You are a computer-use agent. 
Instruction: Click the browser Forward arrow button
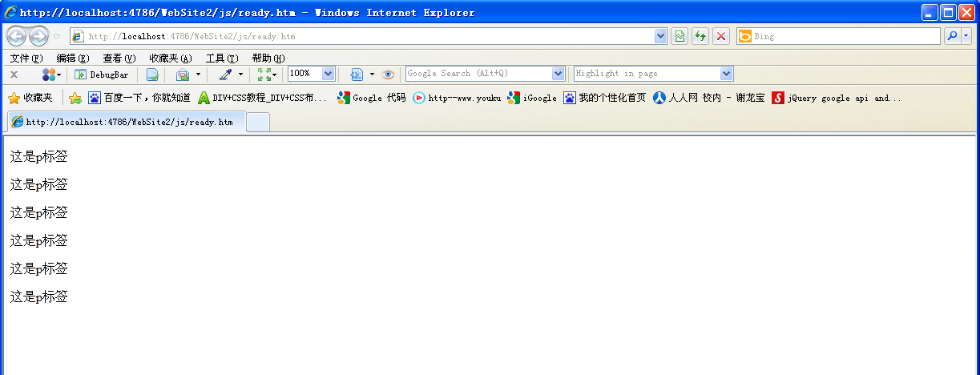click(x=38, y=36)
